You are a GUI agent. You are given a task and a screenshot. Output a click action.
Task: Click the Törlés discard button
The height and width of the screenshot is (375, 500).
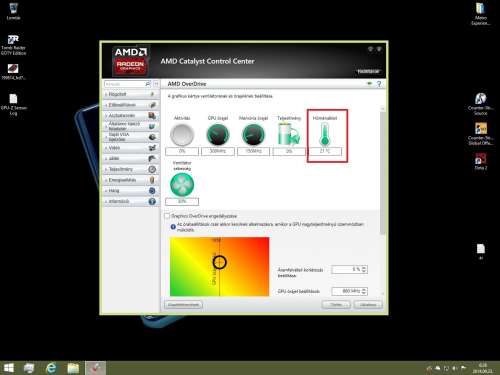tap(336, 305)
